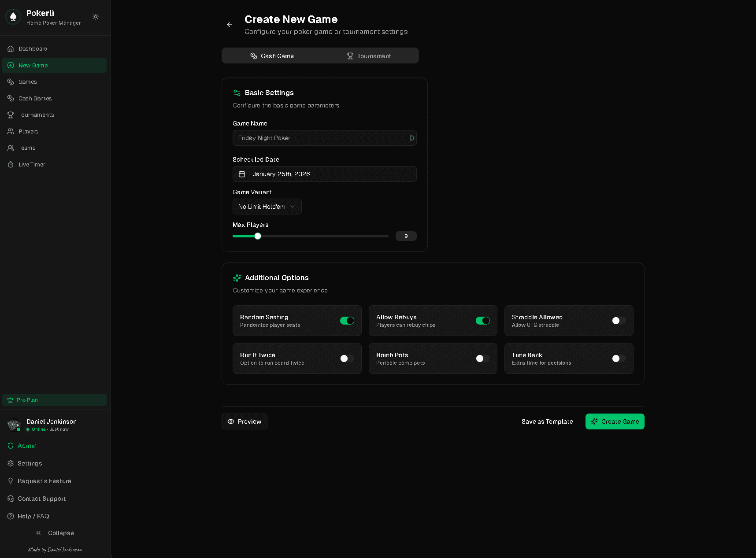Click Daniel Jenkinson's profile avatar

14,425
